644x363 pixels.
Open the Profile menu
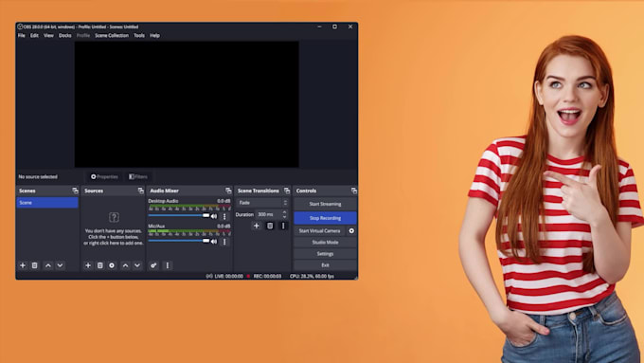(x=83, y=36)
